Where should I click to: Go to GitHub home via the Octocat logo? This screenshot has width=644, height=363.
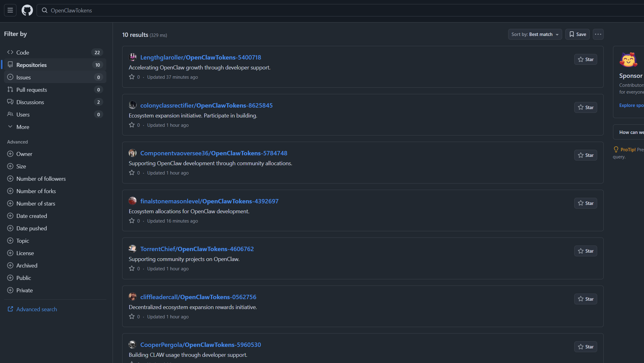click(x=27, y=10)
